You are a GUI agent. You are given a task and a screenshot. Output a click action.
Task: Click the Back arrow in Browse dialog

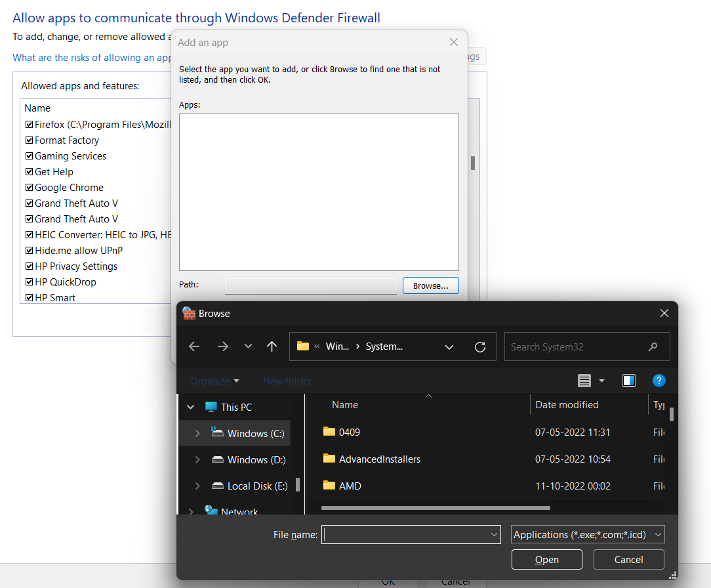194,346
